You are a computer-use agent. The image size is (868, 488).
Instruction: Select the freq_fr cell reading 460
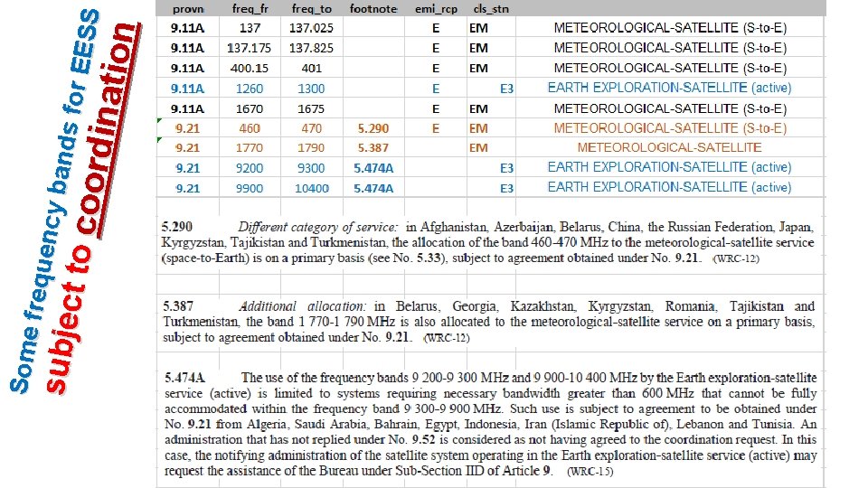coord(250,128)
